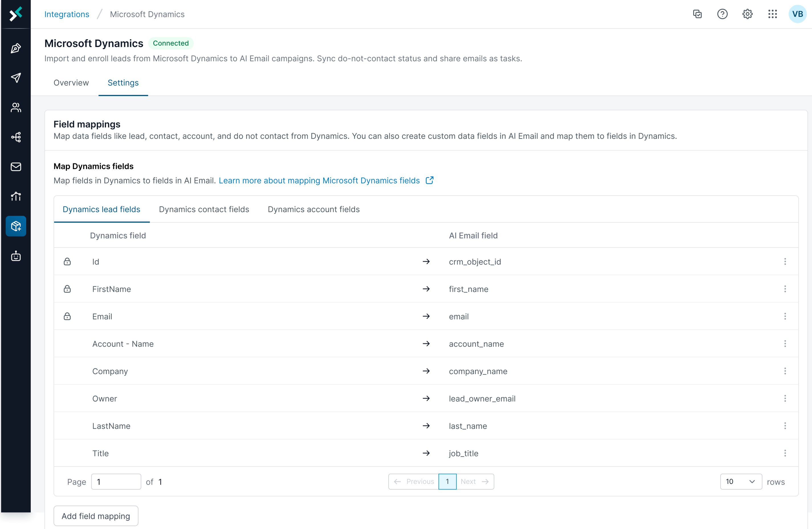Viewport: 812px width, 529px height.
Task: Select the Settings tab
Action: [x=123, y=83]
